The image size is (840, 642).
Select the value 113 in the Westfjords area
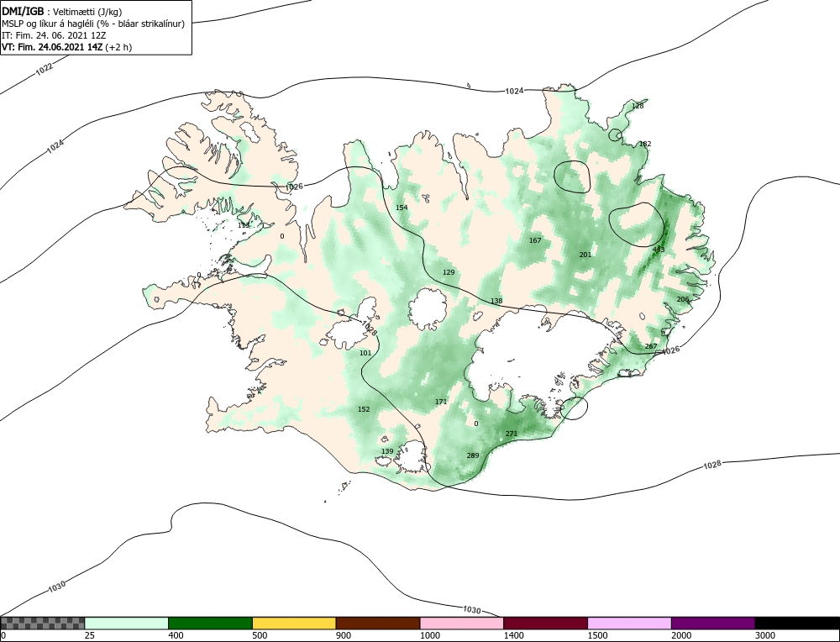tap(244, 225)
